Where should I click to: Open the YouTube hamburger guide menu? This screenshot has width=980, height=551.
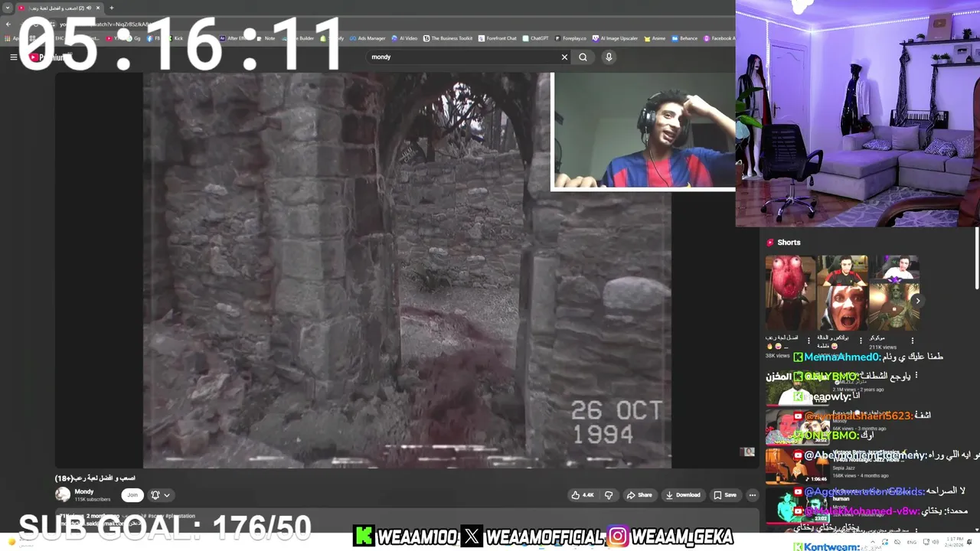(13, 57)
